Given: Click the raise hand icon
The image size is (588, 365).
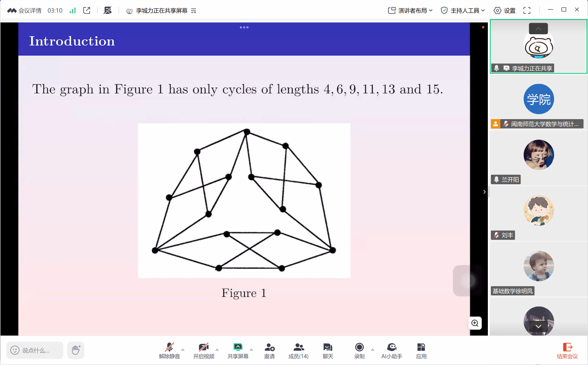Looking at the screenshot, I should pyautogui.click(x=76, y=350).
